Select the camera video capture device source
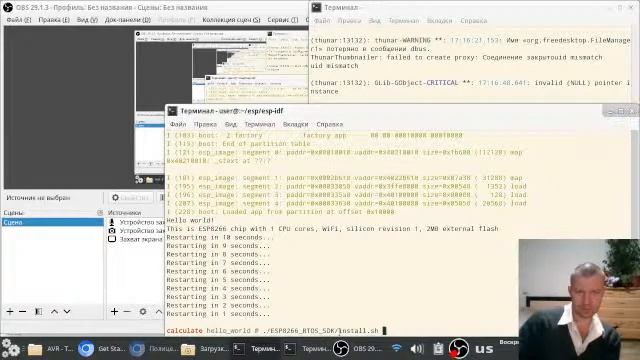 pos(136,231)
